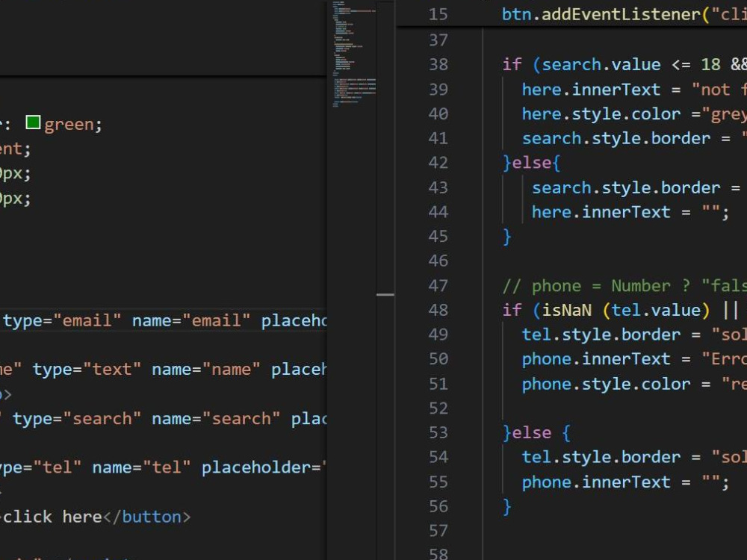Click the number 18 in line 38

[710, 64]
